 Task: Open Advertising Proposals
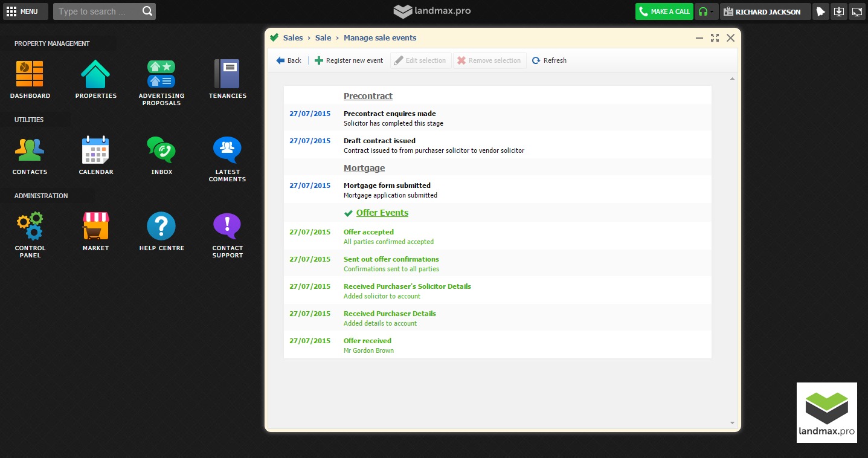pos(161,74)
